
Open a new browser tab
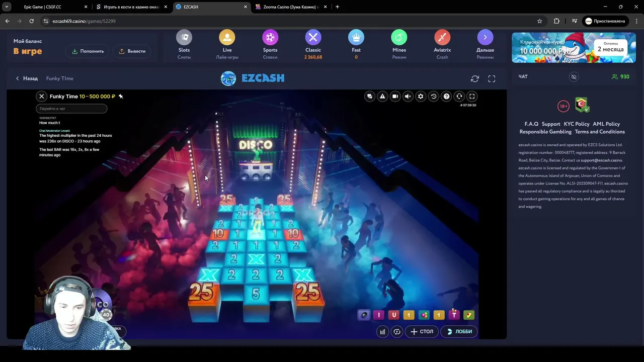click(x=337, y=7)
